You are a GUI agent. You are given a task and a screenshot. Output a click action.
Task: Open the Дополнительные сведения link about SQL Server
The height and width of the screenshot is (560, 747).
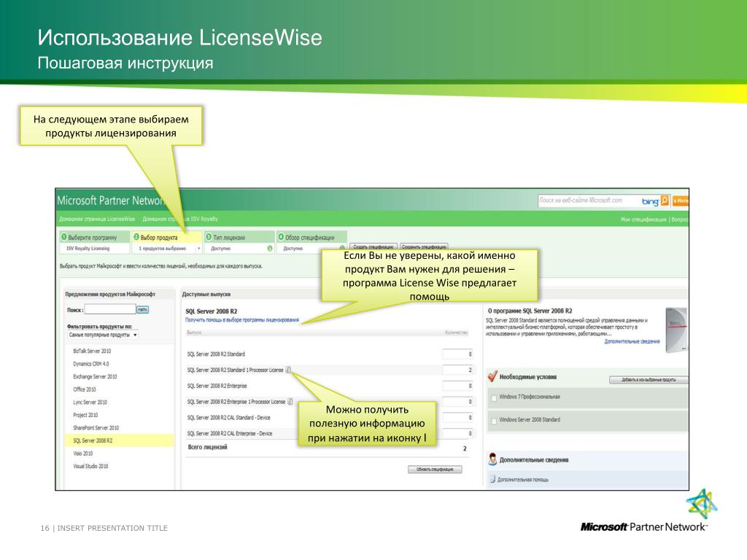(632, 341)
